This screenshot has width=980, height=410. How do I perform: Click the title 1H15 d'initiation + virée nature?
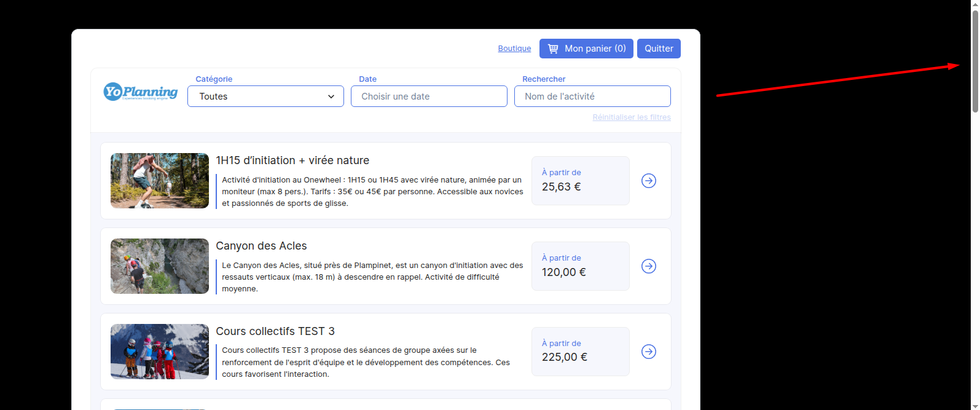coord(292,160)
